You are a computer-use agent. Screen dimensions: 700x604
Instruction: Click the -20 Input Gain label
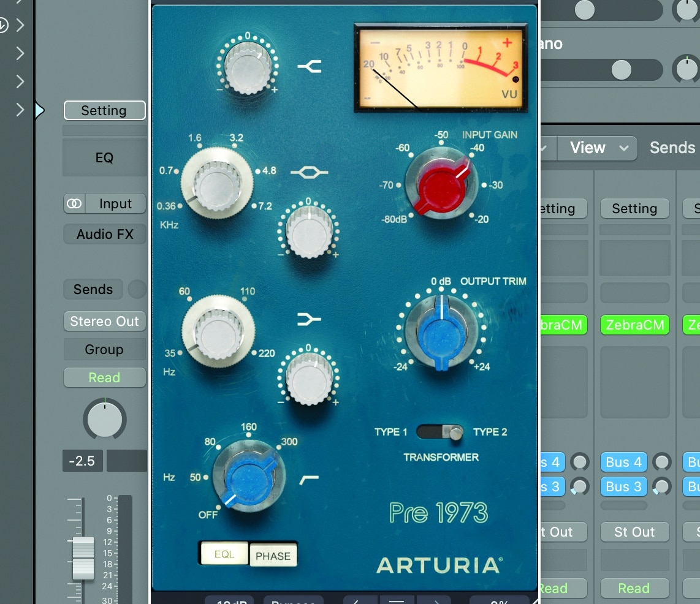pyautogui.click(x=481, y=219)
